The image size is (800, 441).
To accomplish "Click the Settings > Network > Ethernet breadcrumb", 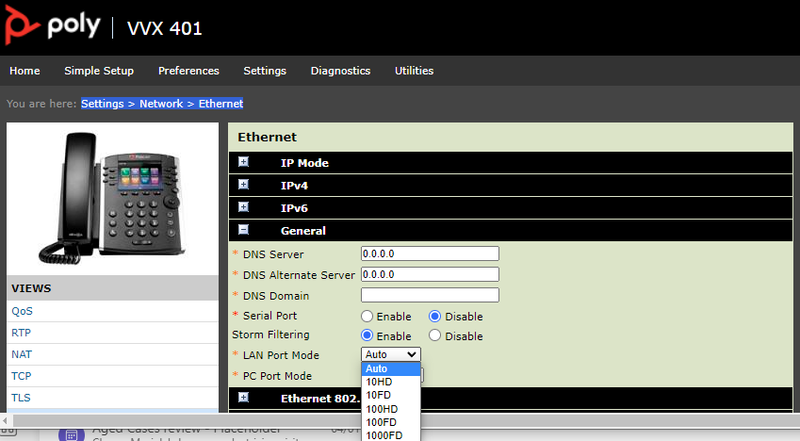I will coord(162,104).
